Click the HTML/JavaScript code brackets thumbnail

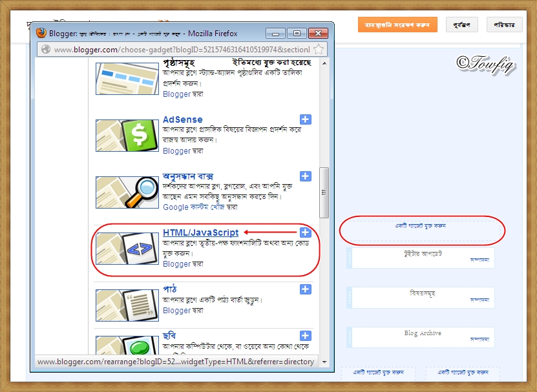pyautogui.click(x=127, y=249)
